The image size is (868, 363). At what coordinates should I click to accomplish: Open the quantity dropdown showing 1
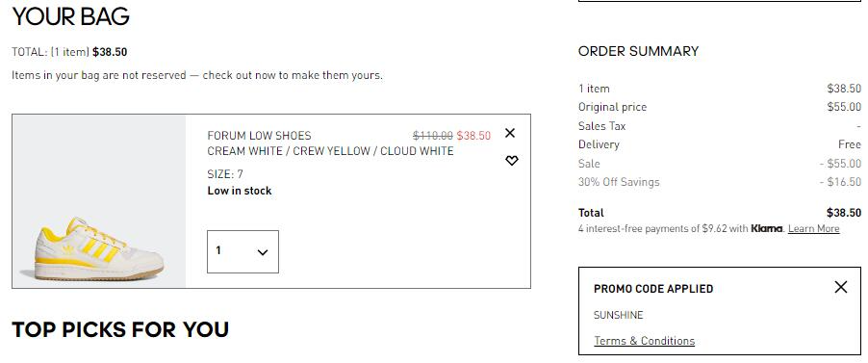243,251
